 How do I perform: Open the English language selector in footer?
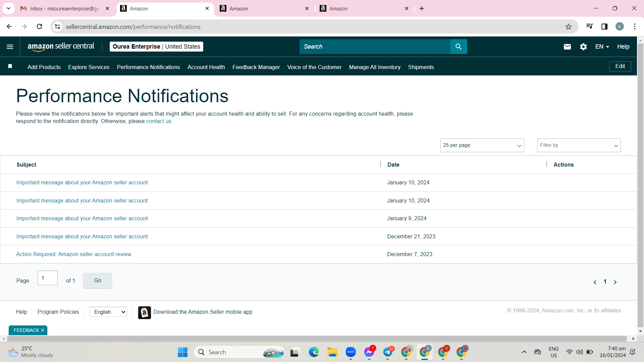point(108,312)
